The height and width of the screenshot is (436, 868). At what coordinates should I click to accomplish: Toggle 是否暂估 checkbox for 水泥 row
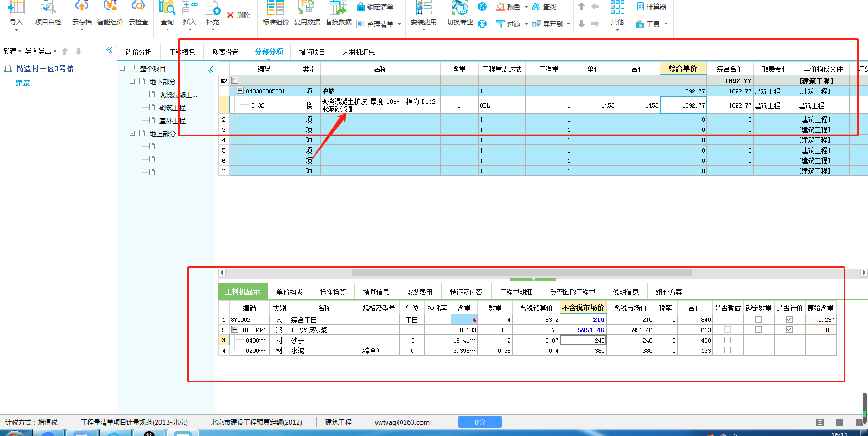(727, 350)
